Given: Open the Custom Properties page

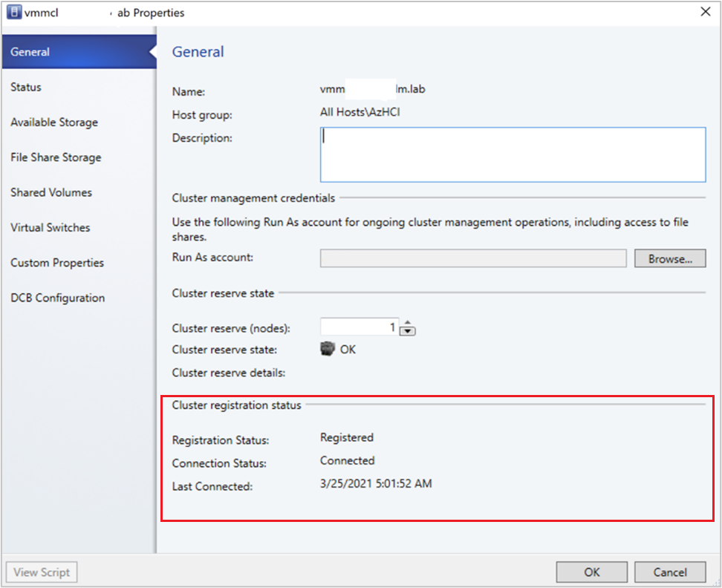Looking at the screenshot, I should click(x=56, y=262).
